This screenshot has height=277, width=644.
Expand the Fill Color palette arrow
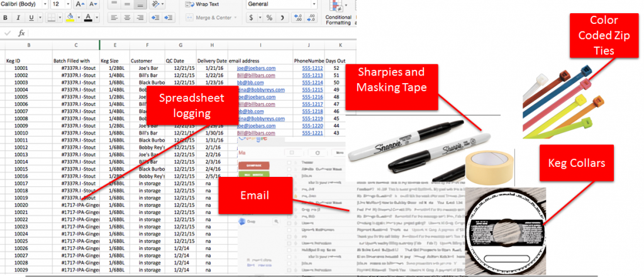pos(79,18)
